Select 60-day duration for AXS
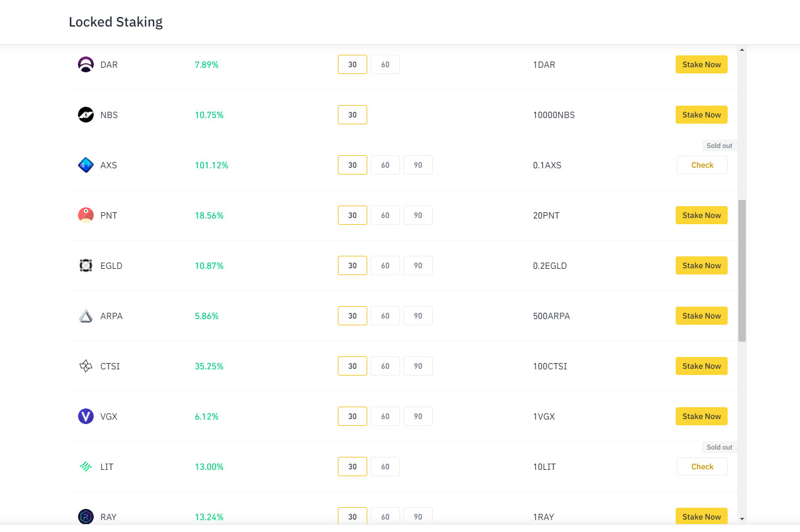800x532 pixels. 385,165
